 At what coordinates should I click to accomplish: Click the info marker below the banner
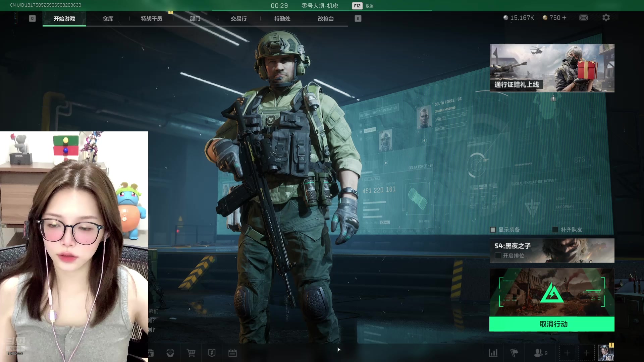click(x=553, y=98)
